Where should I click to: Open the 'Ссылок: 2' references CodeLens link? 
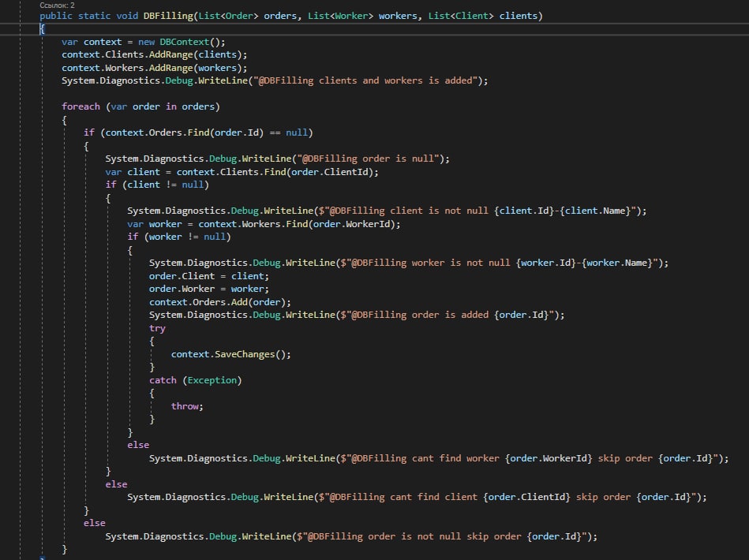(57, 6)
